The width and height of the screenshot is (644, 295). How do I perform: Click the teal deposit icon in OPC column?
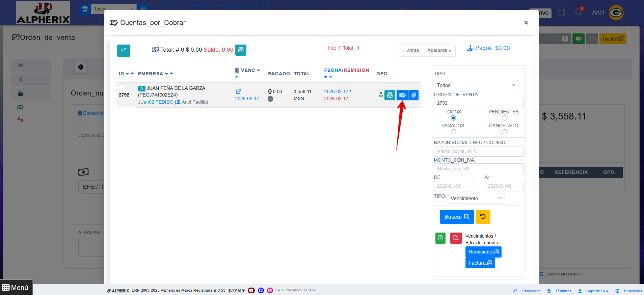tap(390, 95)
